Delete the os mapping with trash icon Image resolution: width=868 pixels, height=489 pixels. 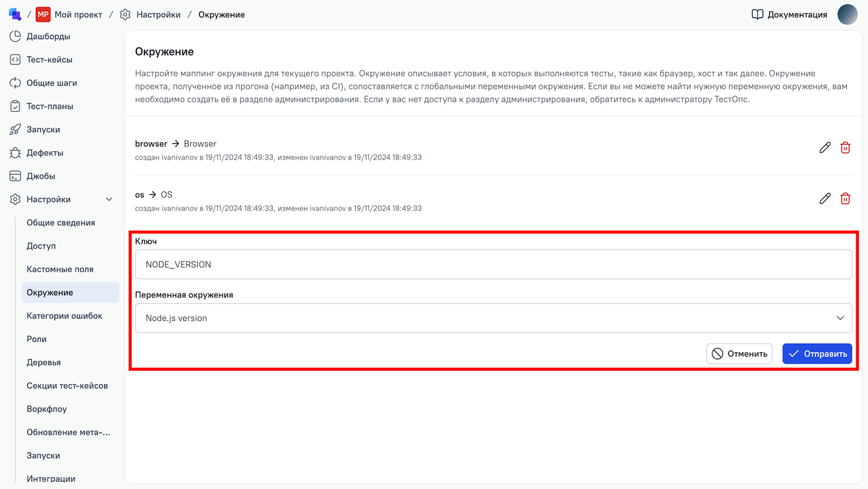845,199
